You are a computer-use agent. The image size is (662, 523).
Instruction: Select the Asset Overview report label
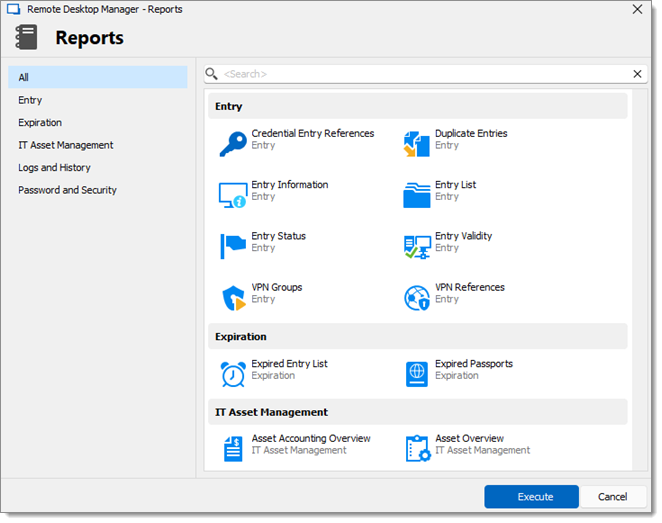point(469,439)
